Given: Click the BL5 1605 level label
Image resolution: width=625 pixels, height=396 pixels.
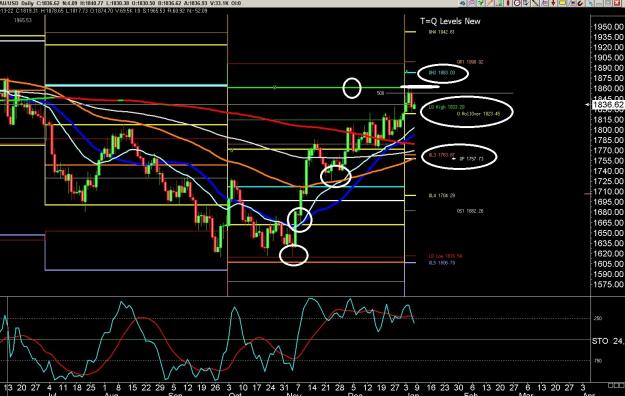Looking at the screenshot, I should point(442,263).
